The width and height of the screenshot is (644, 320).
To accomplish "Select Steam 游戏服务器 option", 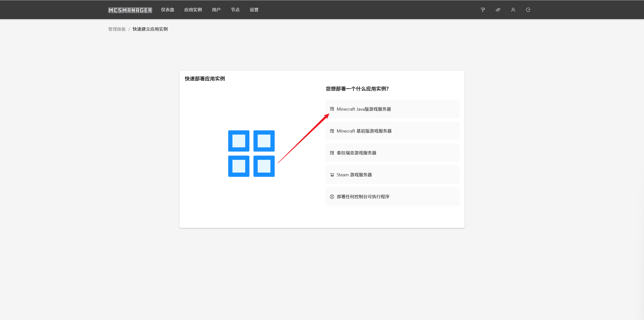I will 392,175.
